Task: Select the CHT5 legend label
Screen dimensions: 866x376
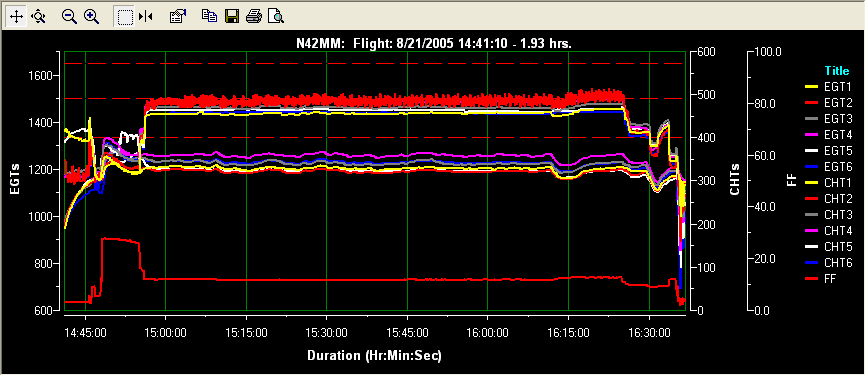Action: click(x=837, y=246)
